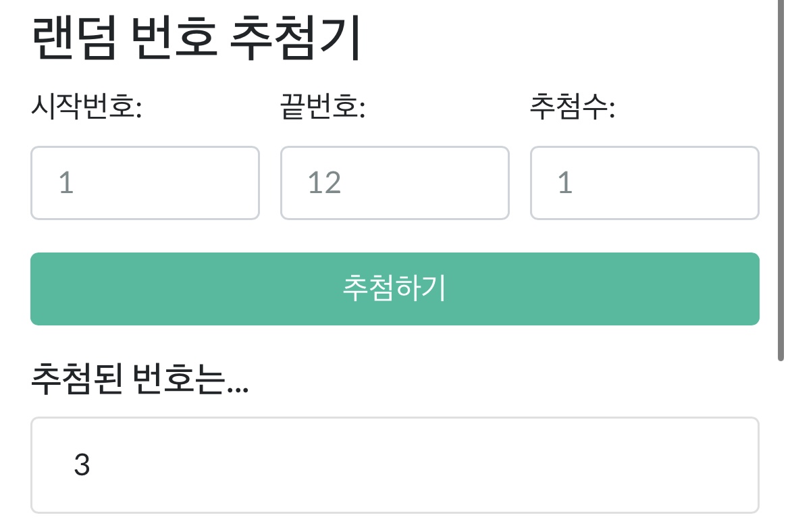The image size is (790, 532).
Task: Click inside the field below 추첨수
Action: pyautogui.click(x=644, y=183)
